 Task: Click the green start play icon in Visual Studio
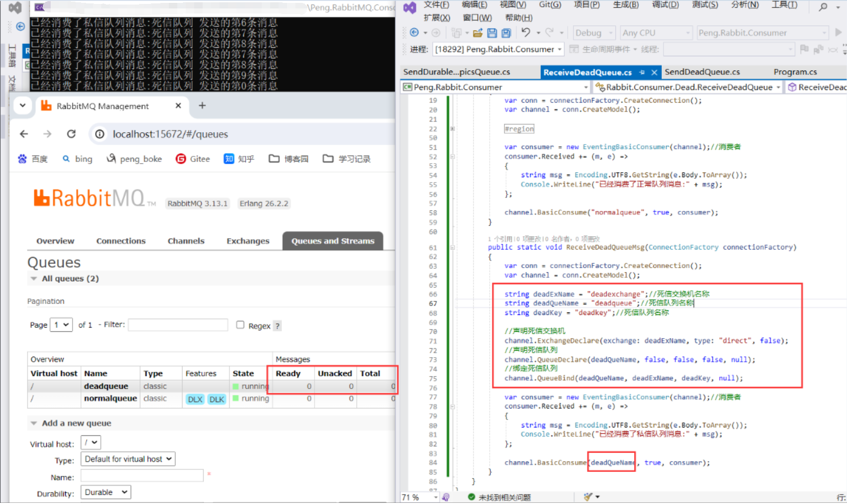coord(838,33)
